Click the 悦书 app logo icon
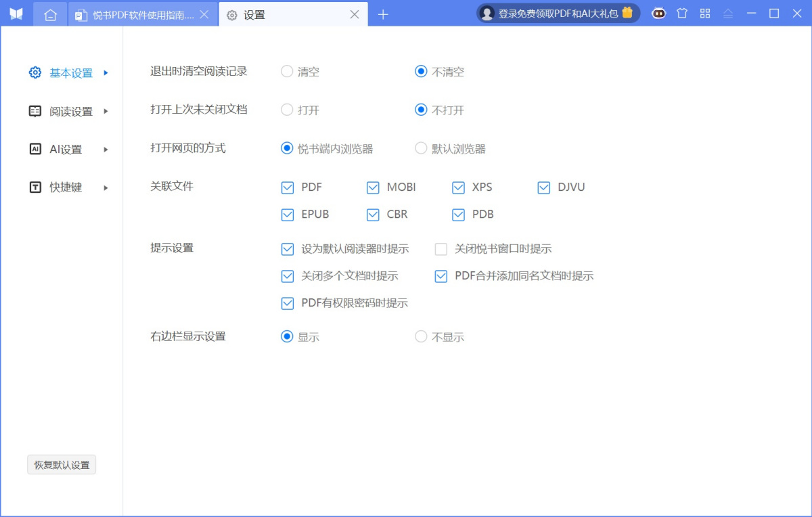812x517 pixels. coord(16,14)
